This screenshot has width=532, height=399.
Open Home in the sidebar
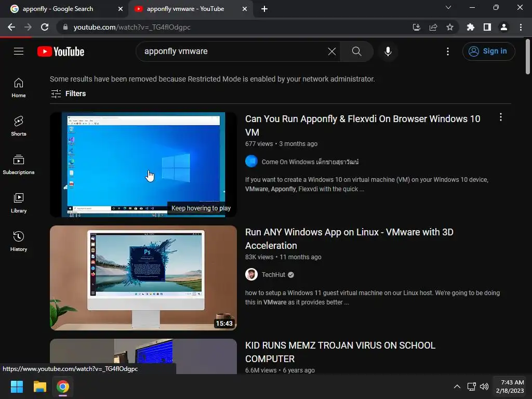click(x=19, y=87)
